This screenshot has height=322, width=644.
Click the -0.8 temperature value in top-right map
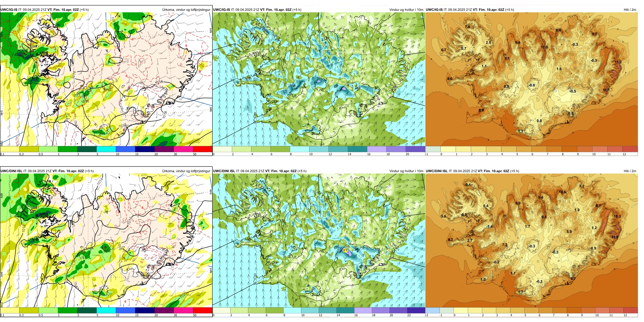pyautogui.click(x=532, y=85)
